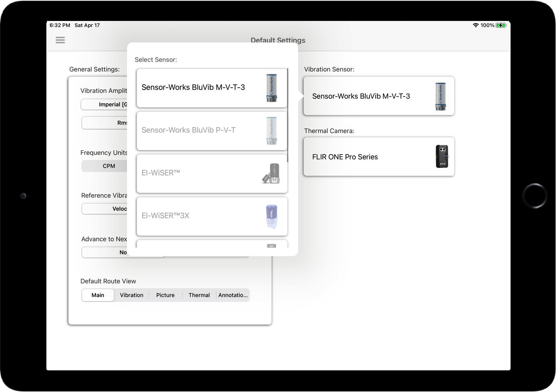The width and height of the screenshot is (556, 392).
Task: Click the "Frequency Units" label
Action: pos(104,153)
